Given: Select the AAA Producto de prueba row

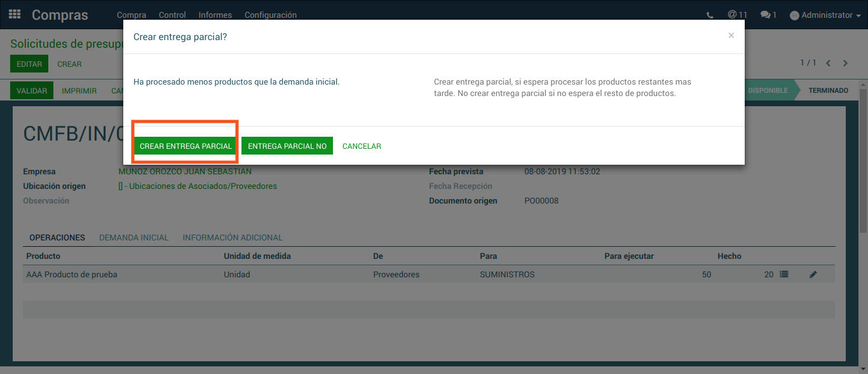Looking at the screenshot, I should 72,275.
